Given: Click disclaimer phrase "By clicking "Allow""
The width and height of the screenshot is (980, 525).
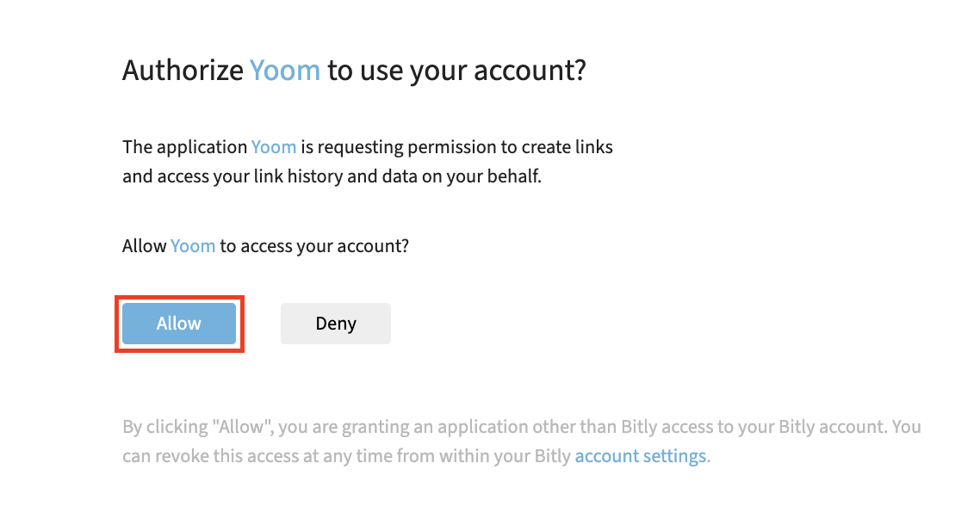Looking at the screenshot, I should (x=185, y=427).
